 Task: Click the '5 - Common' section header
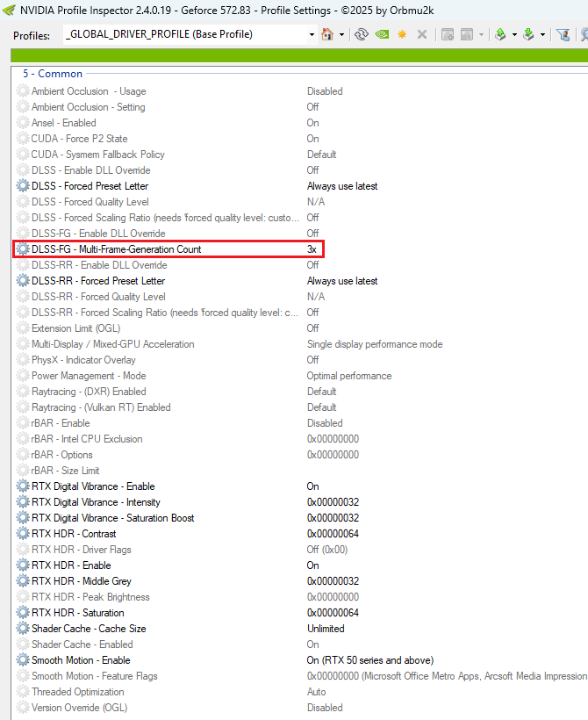click(53, 74)
